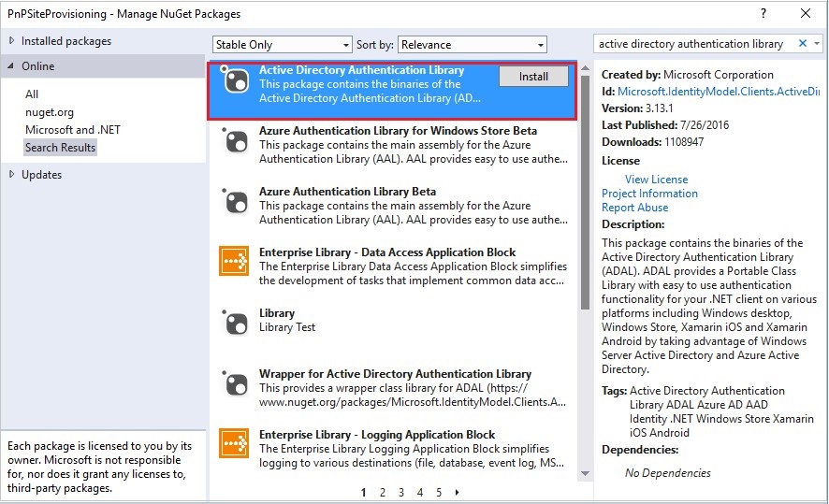Screen dimensions: 829x504
Task: Go to next results page arrow
Action: [457, 493]
